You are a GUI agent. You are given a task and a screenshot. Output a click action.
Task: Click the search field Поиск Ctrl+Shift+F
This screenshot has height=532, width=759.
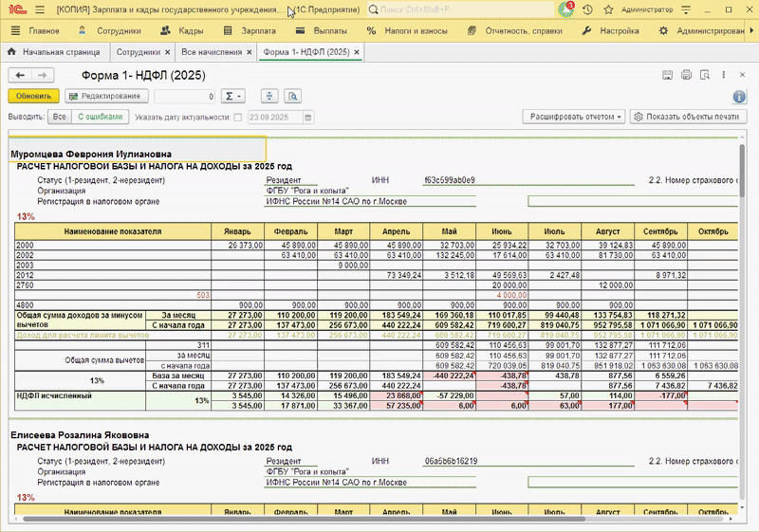(460, 9)
